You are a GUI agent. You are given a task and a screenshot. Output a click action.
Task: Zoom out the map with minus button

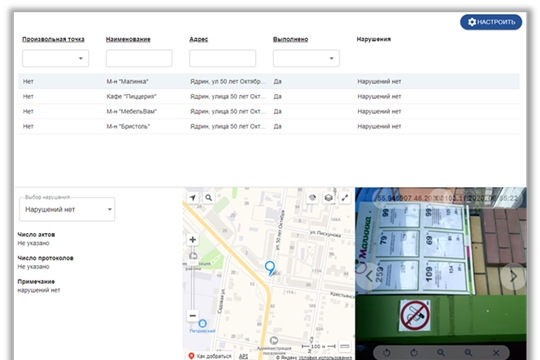tap(193, 316)
